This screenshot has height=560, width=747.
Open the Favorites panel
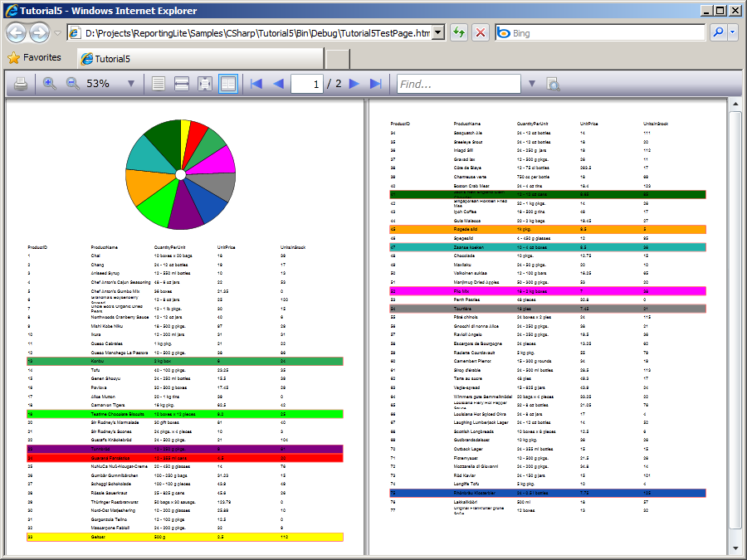point(34,58)
